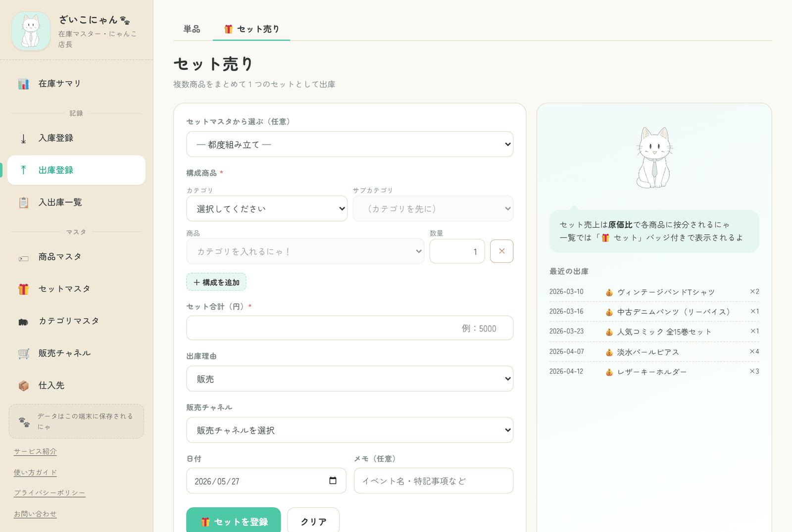Screen dimensions: 792x532
Task: Go to 在庫サマリ in the sidebar
Action: [x=76, y=84]
